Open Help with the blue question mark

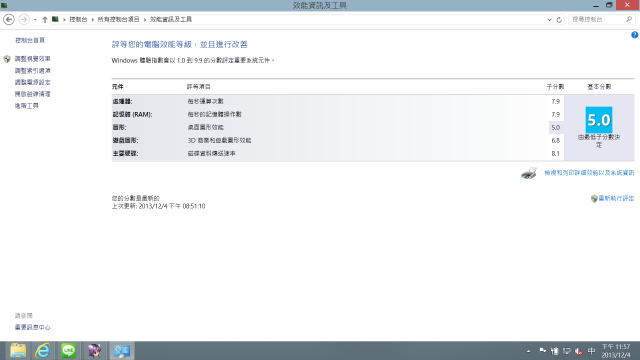pyautogui.click(x=635, y=35)
